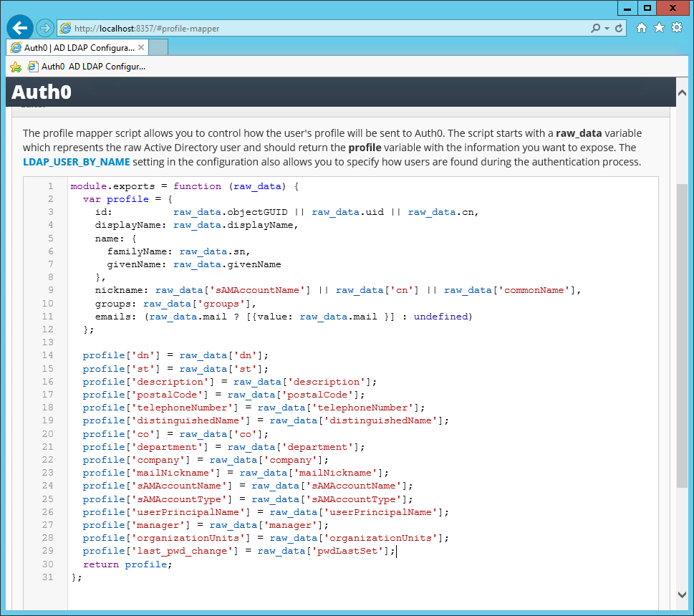Click the vertical scrollbar thumb
The width and height of the screenshot is (694, 616).
coord(682,335)
